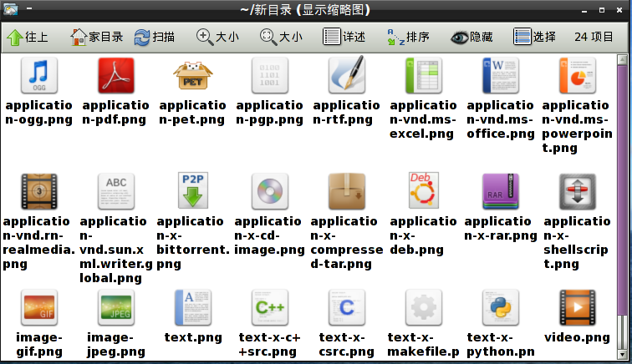Select the x-rar.png archive icon
The height and width of the screenshot is (364, 632).
tap(501, 191)
